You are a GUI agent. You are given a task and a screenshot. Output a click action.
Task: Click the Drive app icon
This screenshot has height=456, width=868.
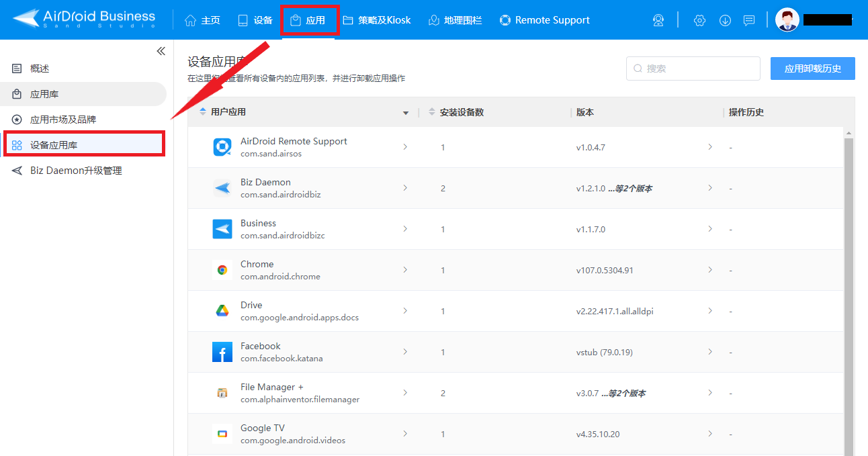pyautogui.click(x=222, y=311)
